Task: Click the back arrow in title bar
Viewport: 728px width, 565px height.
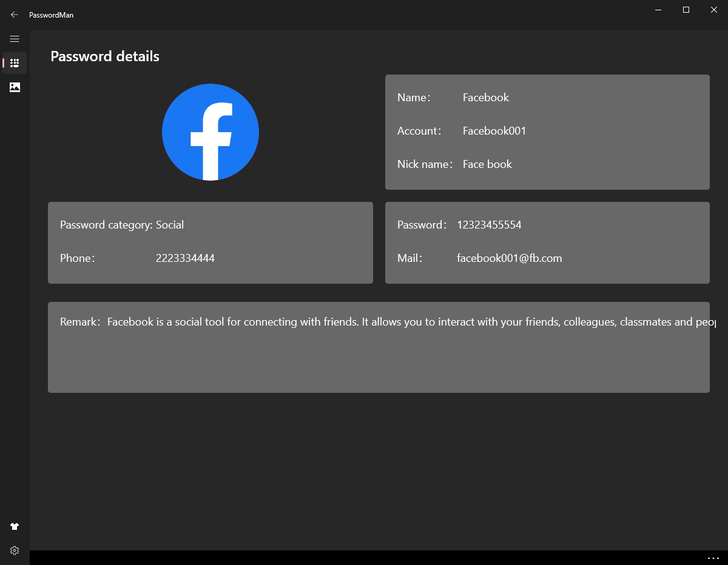Action: pos(15,15)
